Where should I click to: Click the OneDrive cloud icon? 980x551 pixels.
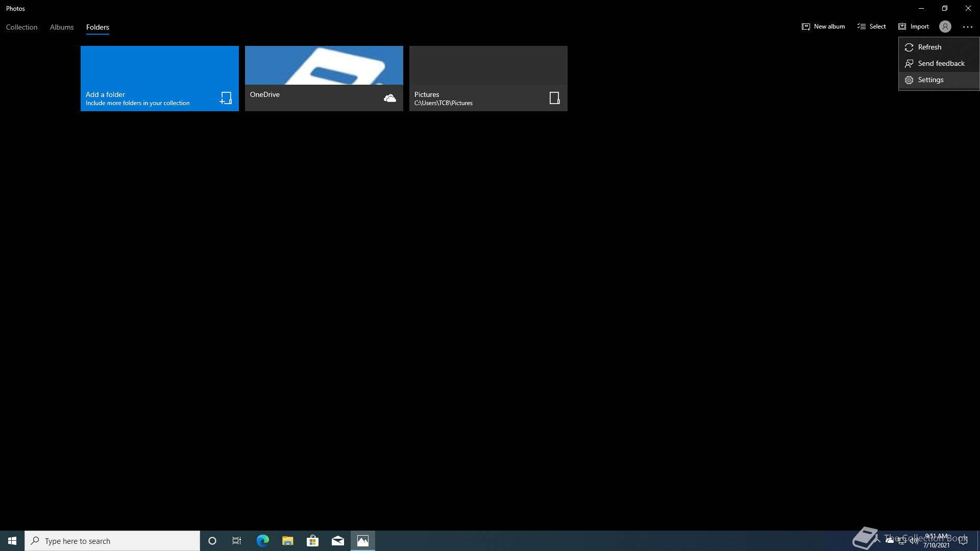[x=390, y=98]
